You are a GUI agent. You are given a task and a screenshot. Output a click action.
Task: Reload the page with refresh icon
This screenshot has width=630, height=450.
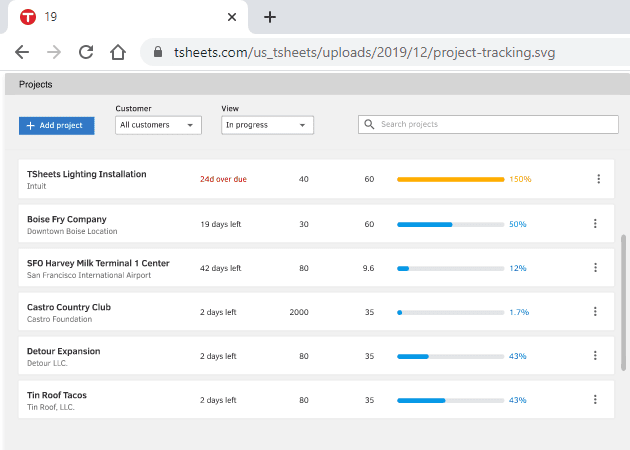click(86, 52)
